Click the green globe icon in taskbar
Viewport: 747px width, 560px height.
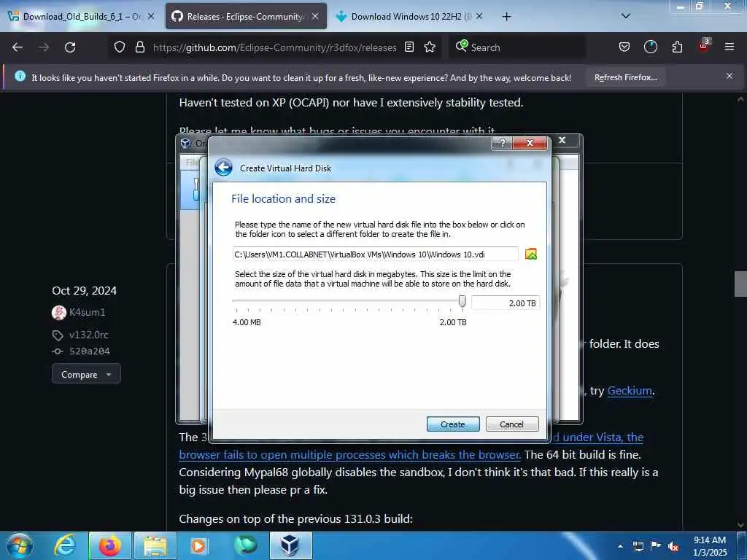pyautogui.click(x=245, y=545)
